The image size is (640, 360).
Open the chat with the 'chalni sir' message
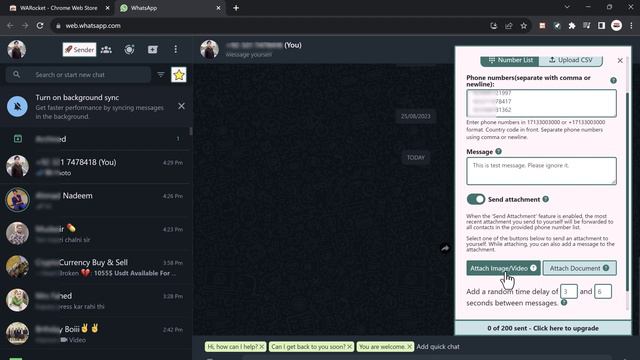click(x=95, y=233)
